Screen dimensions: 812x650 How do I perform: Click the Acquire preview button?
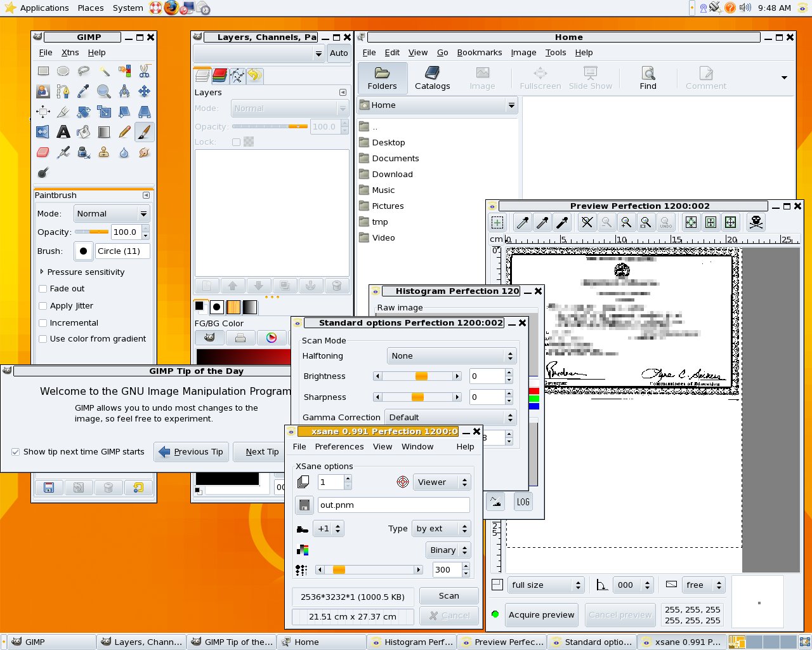coord(541,614)
